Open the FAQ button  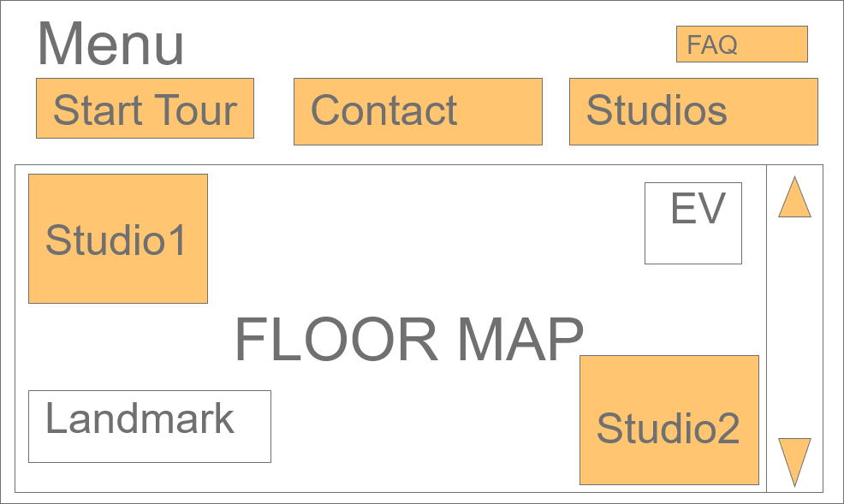coord(741,44)
